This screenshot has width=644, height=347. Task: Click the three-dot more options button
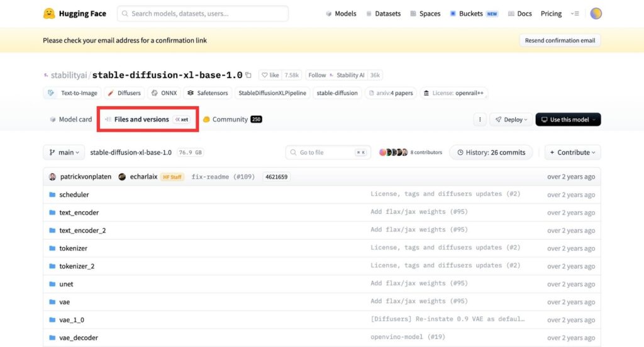(480, 119)
